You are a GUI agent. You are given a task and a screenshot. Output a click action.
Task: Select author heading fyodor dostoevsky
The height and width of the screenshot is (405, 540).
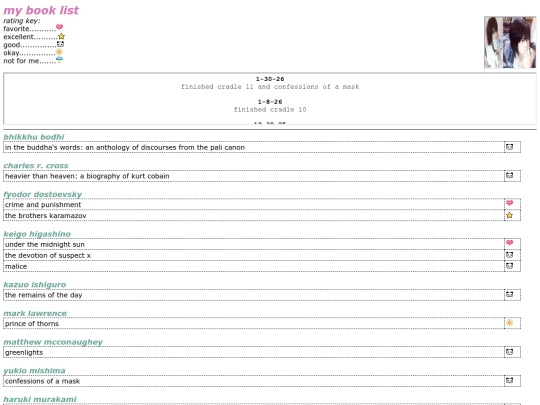tap(43, 194)
